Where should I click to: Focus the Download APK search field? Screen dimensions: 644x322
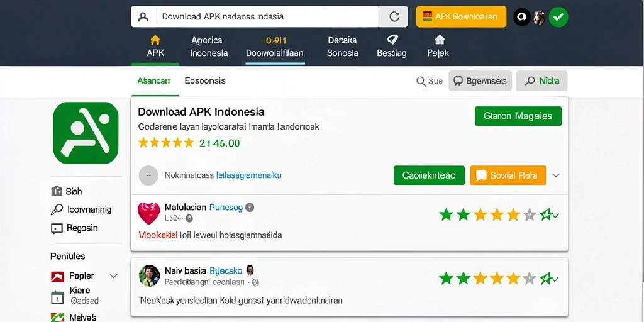pyautogui.click(x=267, y=17)
